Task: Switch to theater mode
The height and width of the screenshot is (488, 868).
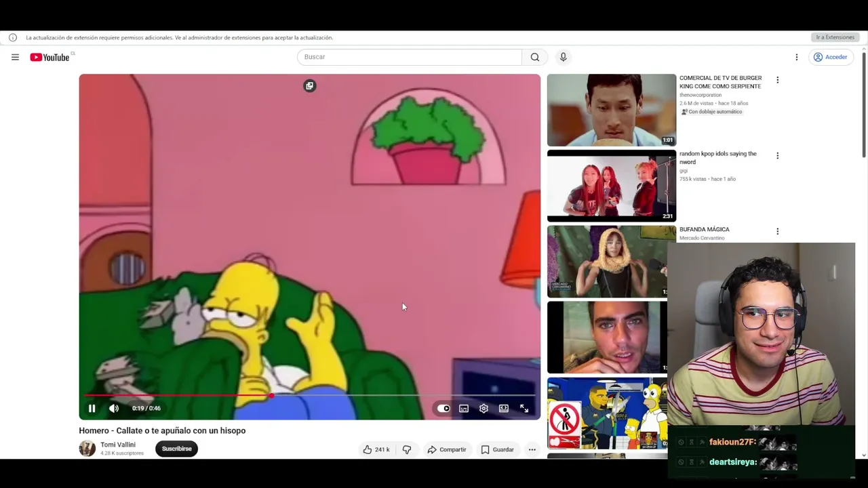Action: pos(504,409)
